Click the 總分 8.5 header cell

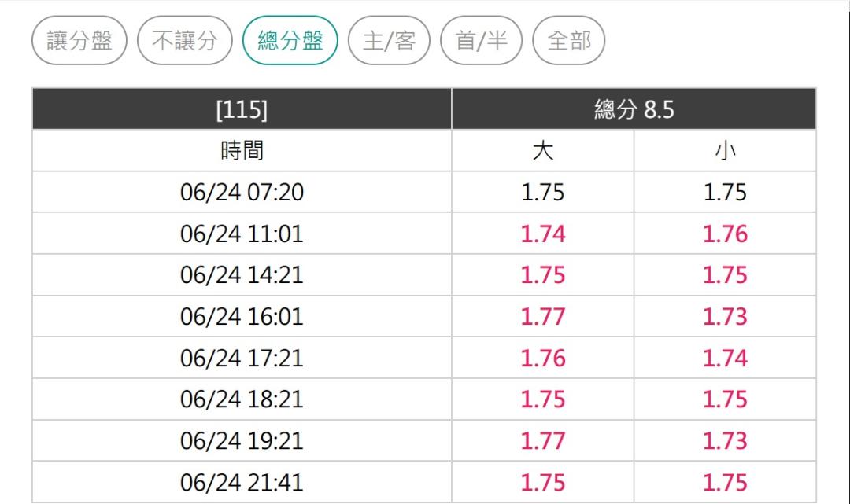coord(634,109)
